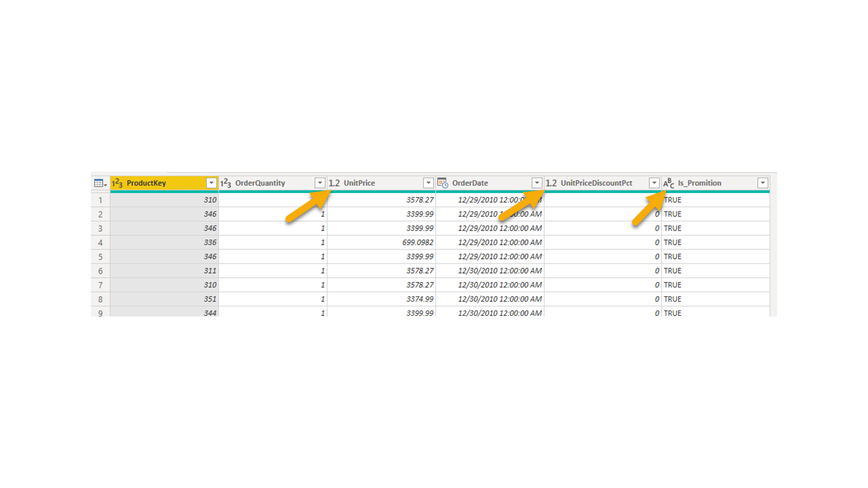Viewport: 868px width, 488px height.
Task: Change UnitPrice decimal data type icon
Action: (334, 183)
